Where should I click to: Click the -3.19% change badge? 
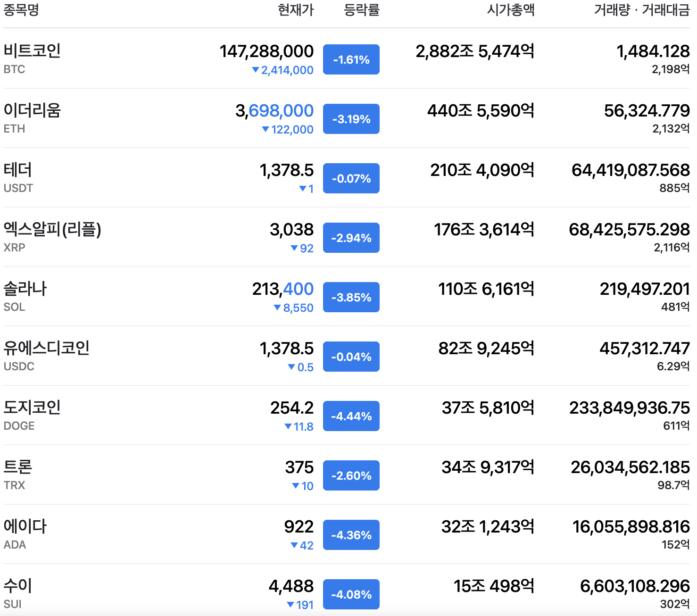(351, 119)
